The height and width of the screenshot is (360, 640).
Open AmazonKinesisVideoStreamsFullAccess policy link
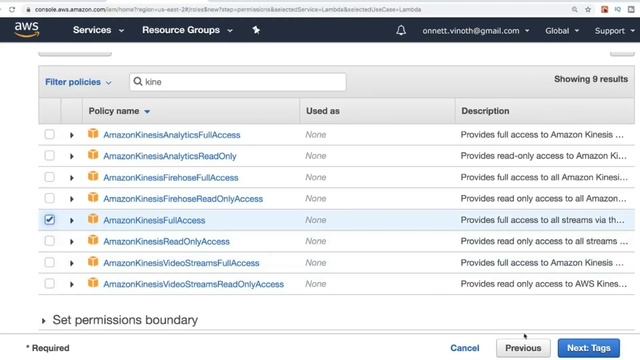(x=181, y=263)
